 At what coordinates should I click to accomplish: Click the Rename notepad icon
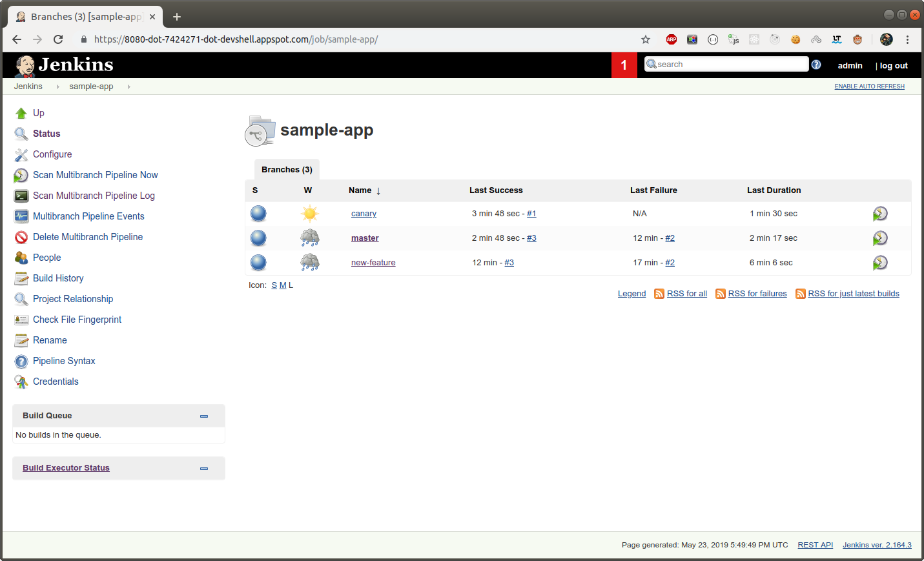[21, 340]
